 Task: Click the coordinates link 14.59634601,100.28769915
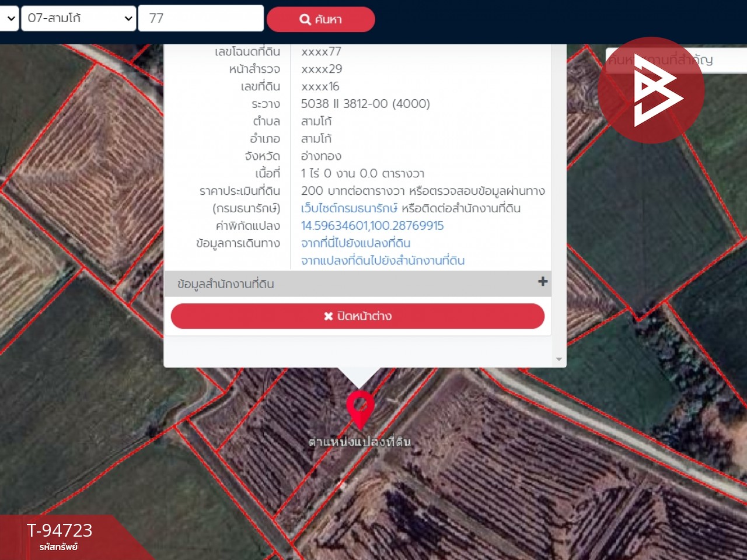click(x=372, y=226)
